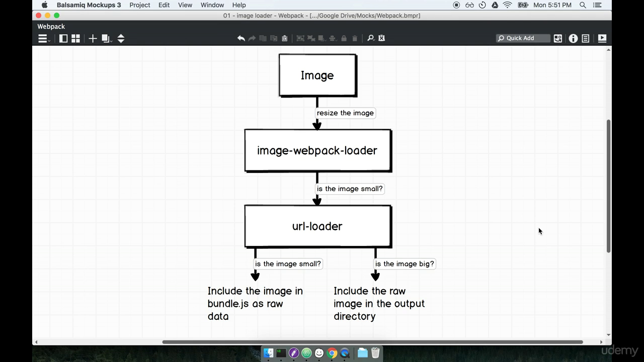
Task: Add a new mockup with the plus icon
Action: pos(93,38)
